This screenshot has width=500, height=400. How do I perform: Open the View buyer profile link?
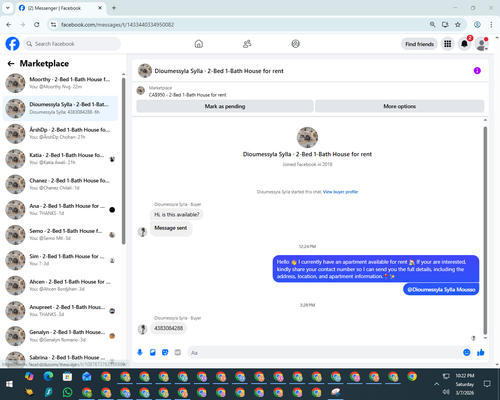(x=340, y=192)
